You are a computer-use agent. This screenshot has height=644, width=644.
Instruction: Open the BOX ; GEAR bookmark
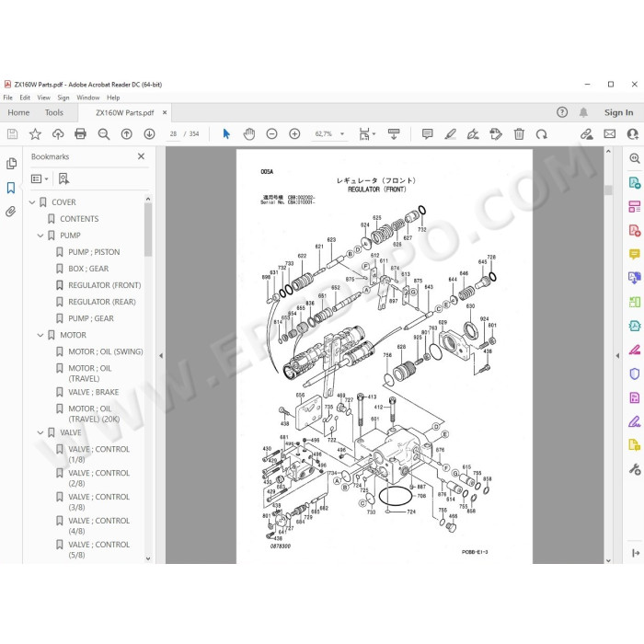(88, 269)
